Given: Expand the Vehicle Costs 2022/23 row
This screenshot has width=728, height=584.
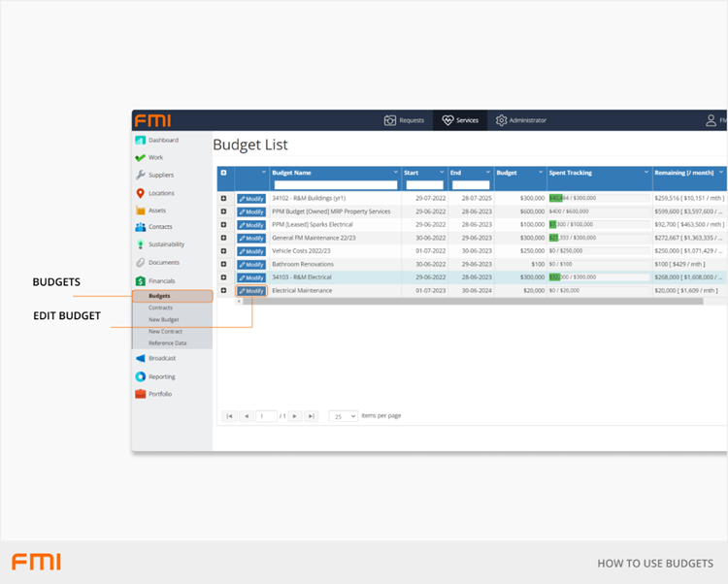Looking at the screenshot, I should point(224,251).
